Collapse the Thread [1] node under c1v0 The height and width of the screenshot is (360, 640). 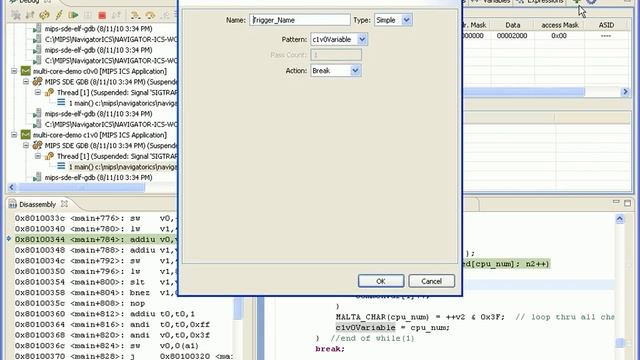[38, 156]
